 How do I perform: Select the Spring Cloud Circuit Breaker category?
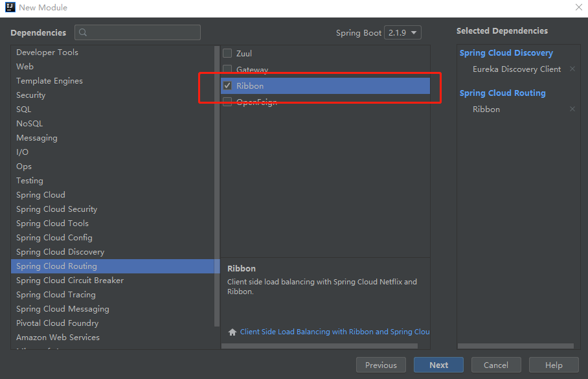pyautogui.click(x=70, y=281)
